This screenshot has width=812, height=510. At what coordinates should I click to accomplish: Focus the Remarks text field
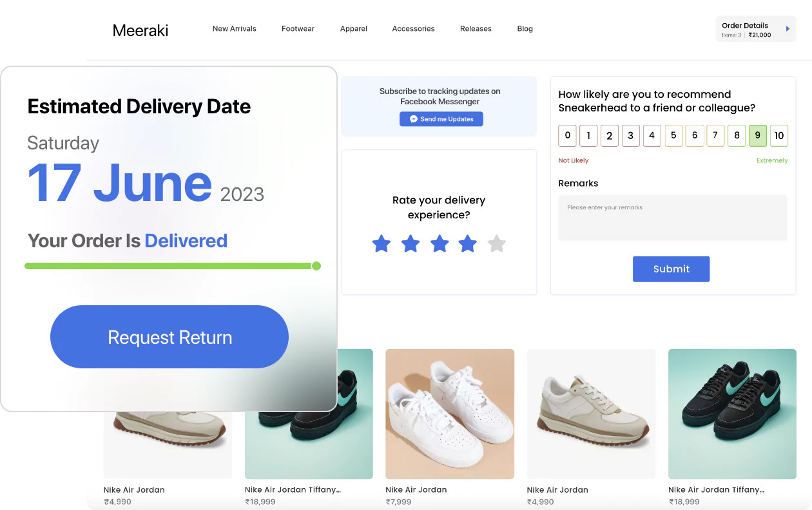pyautogui.click(x=672, y=218)
